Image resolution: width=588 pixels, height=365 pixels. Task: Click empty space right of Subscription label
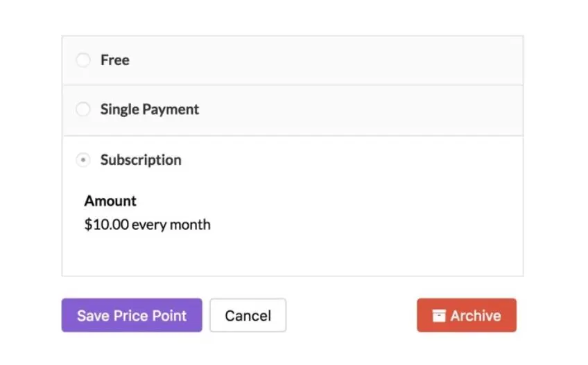tap(347, 160)
